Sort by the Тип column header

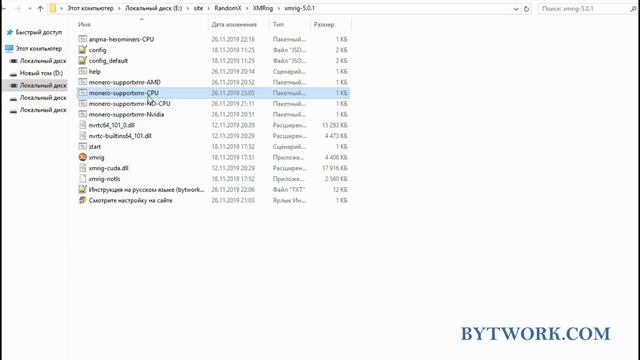coord(278,24)
